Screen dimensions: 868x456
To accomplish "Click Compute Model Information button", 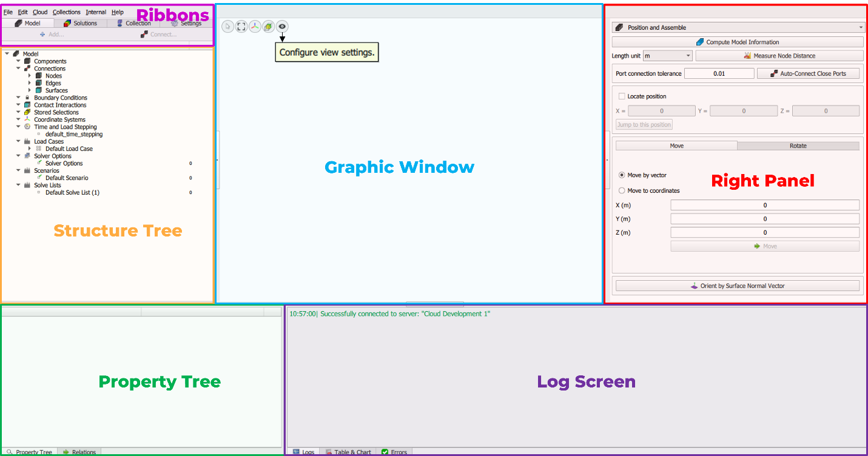I will (738, 42).
